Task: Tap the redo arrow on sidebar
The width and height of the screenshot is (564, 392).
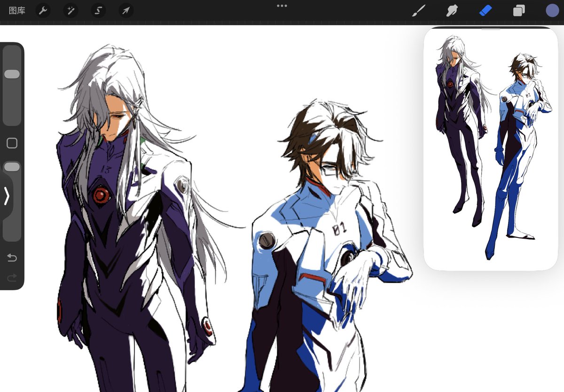Action: (12, 278)
